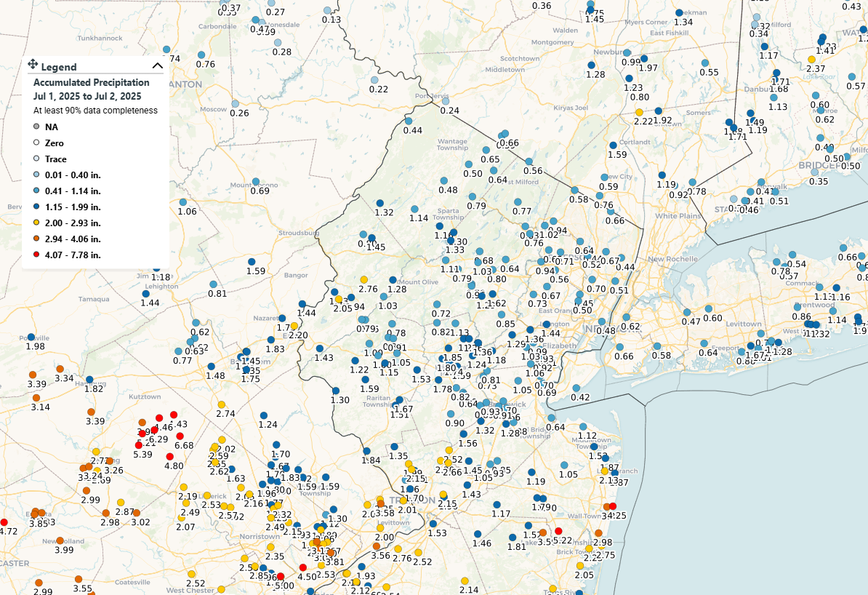Select the red station marker reading 4.80
868x595 pixels.
(x=170, y=457)
